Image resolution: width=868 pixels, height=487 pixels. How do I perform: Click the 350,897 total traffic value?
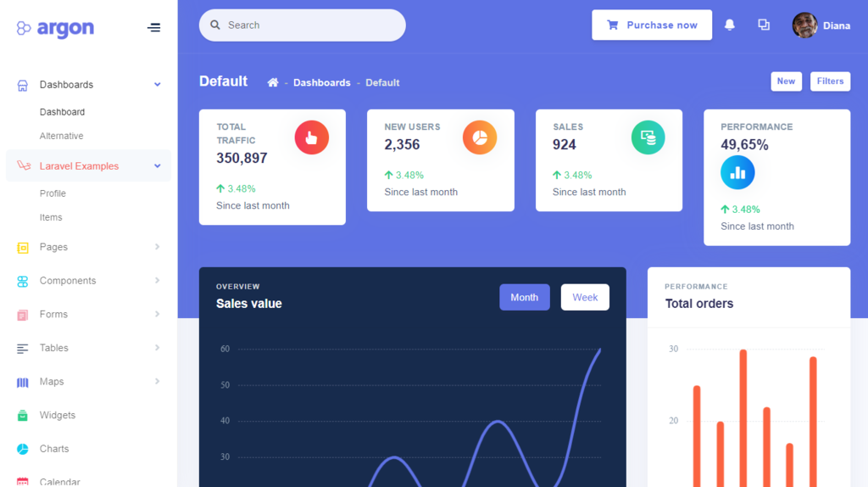click(242, 159)
